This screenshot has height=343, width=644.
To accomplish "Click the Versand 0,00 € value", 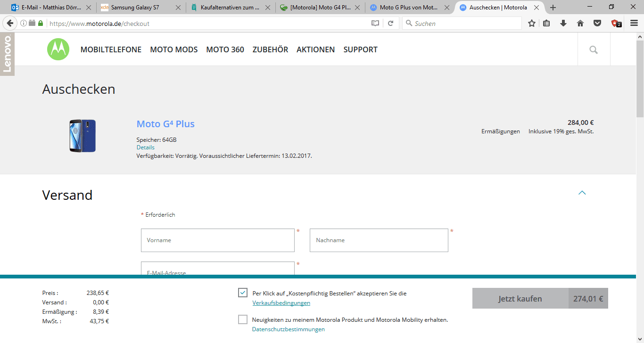I will pyautogui.click(x=101, y=302).
